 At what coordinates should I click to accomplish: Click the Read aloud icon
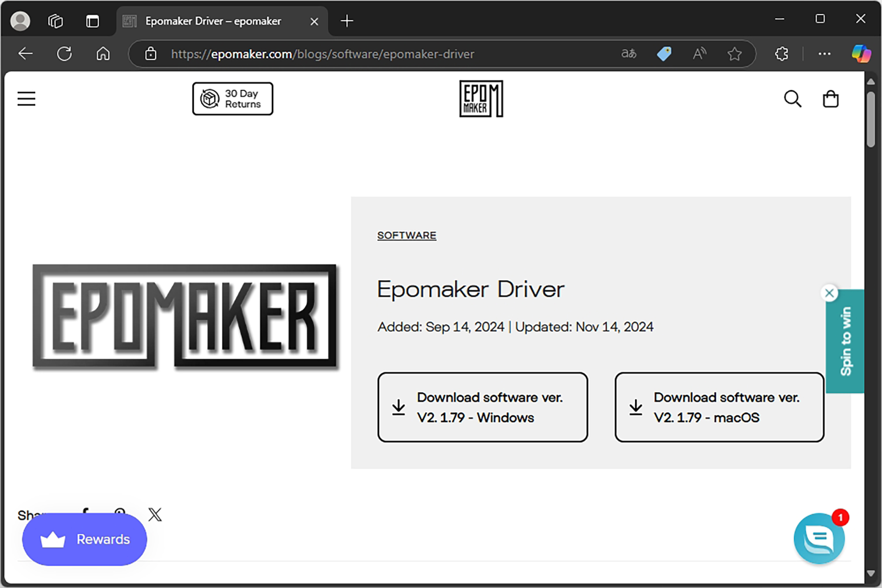699,54
